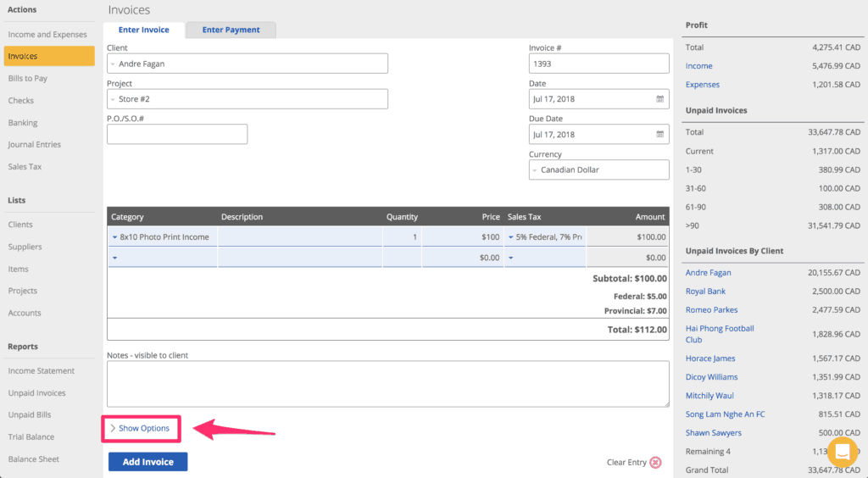Open Romeo Parkes client link

point(711,310)
